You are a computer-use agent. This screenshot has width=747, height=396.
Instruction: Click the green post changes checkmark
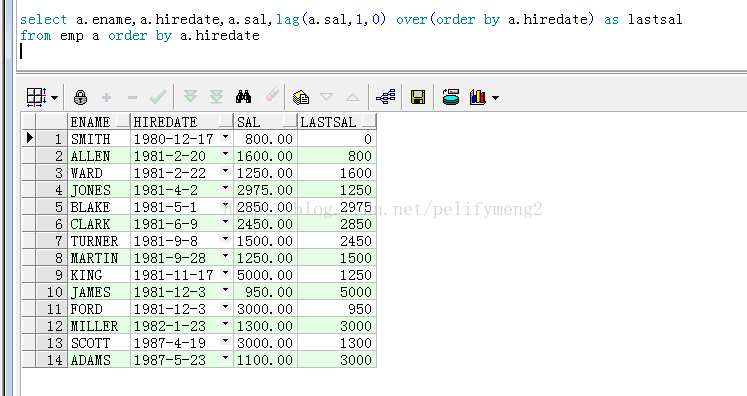coord(158,97)
